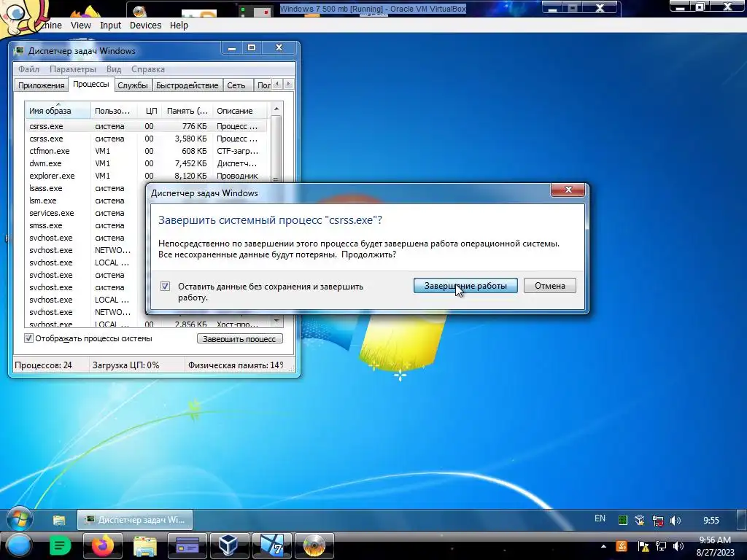The width and height of the screenshot is (747, 560).
Task: Click the host network tray icon
Action: coord(660,546)
